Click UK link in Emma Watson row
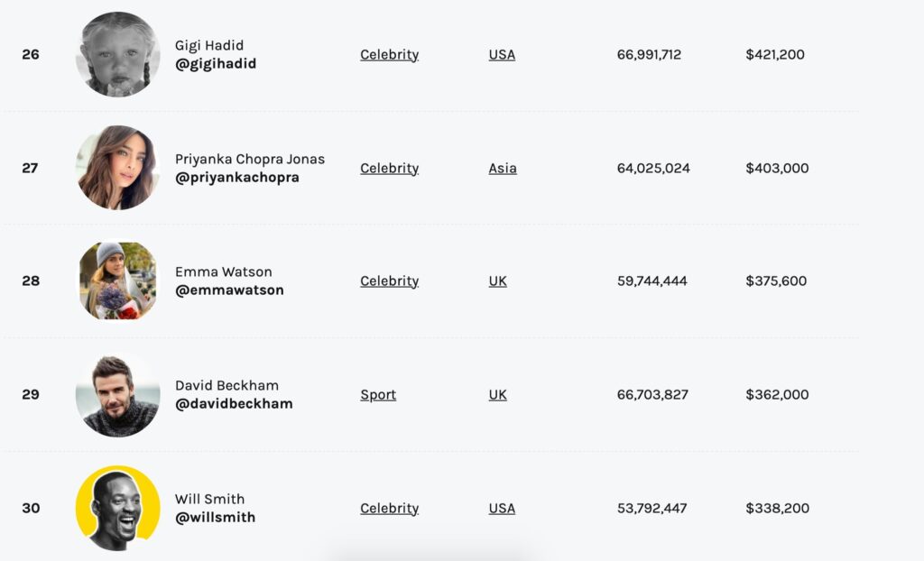 pyautogui.click(x=498, y=281)
